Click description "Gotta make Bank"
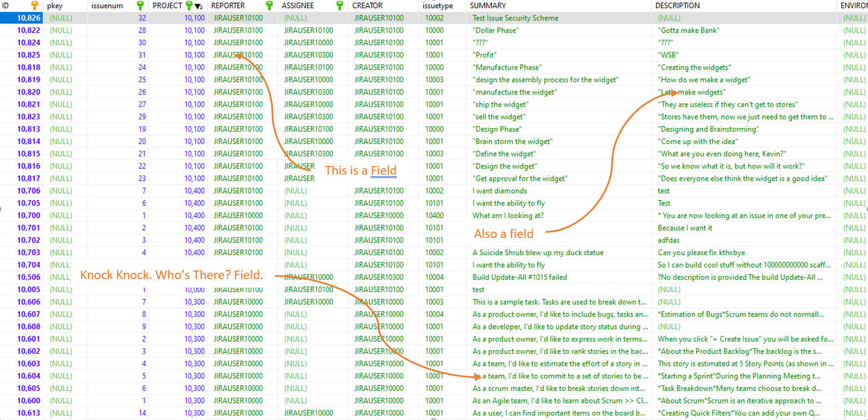This screenshot has height=420, width=868. coord(689,30)
